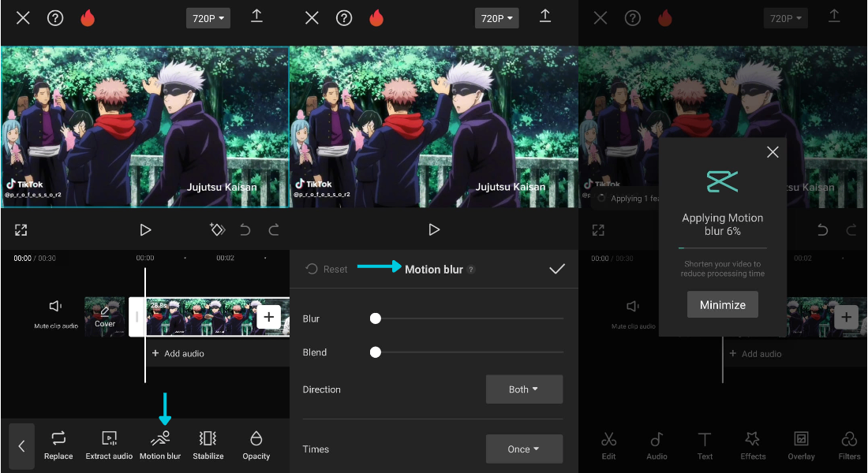
Task: Open the Motion blur tool
Action: pos(160,446)
